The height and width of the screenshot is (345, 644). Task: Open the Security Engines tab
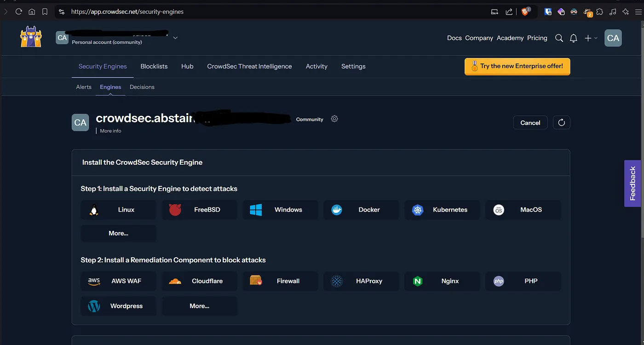[x=103, y=66]
